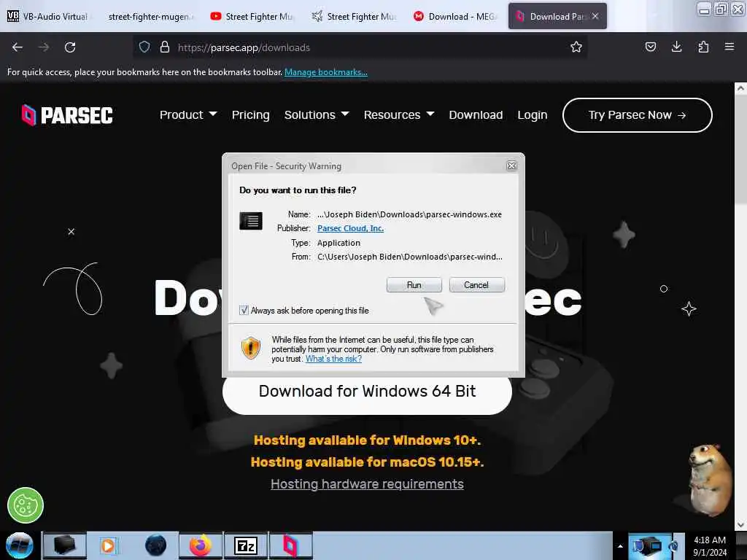Bookmark this page with the star icon
Viewport: 747px width, 560px height.
click(576, 47)
